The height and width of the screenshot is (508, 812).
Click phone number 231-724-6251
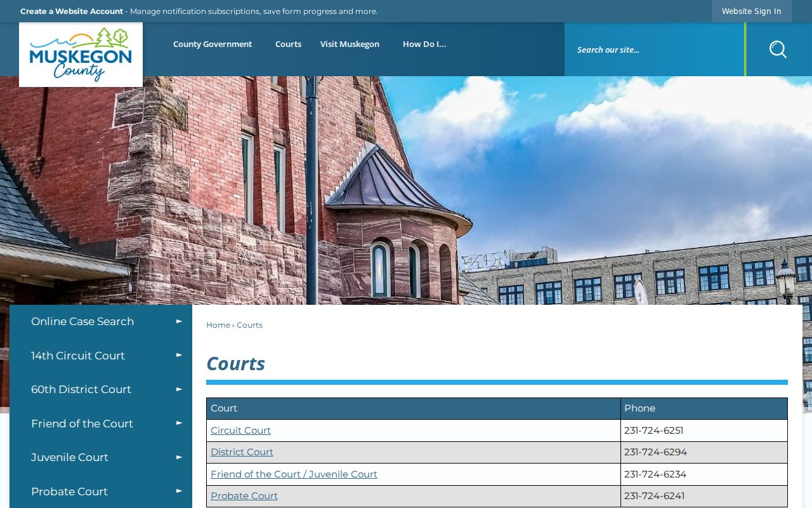653,430
